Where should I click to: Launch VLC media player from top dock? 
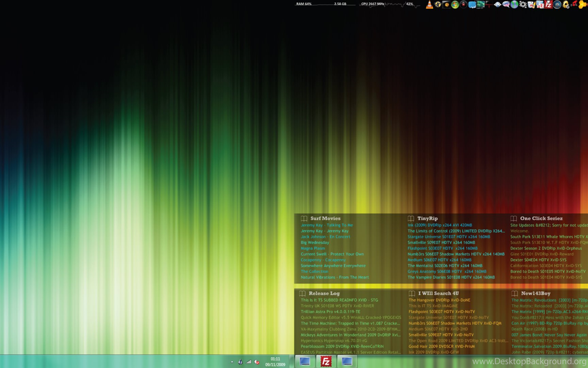430,5
